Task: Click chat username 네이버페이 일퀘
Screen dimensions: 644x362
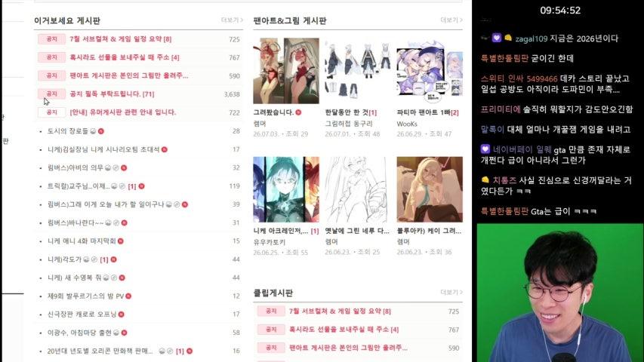Action: tap(522, 149)
